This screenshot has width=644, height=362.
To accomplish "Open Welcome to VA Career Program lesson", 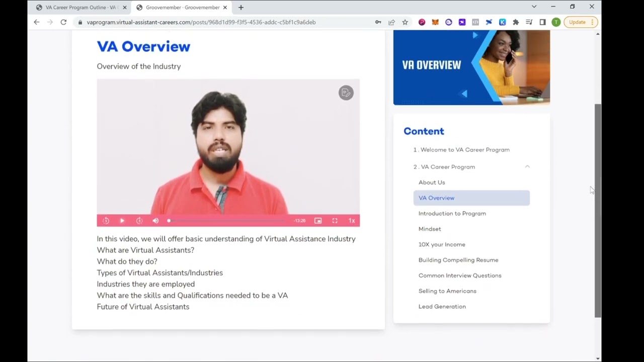I will [461, 150].
